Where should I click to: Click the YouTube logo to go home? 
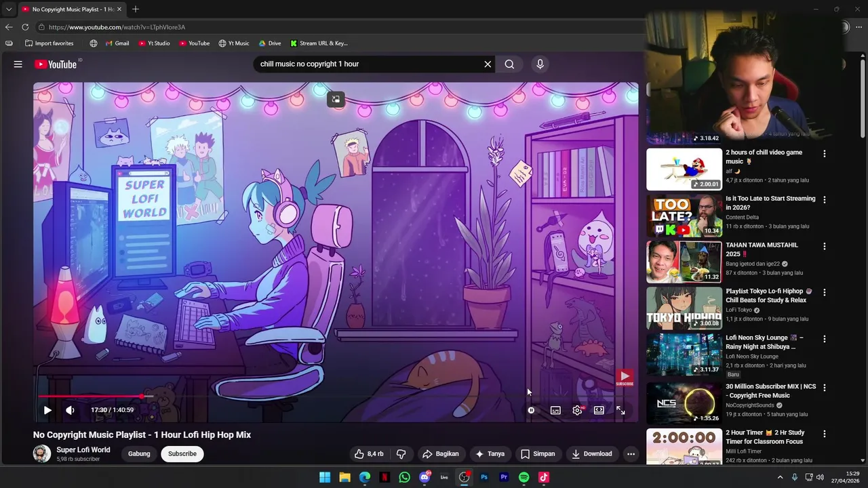[57, 64]
